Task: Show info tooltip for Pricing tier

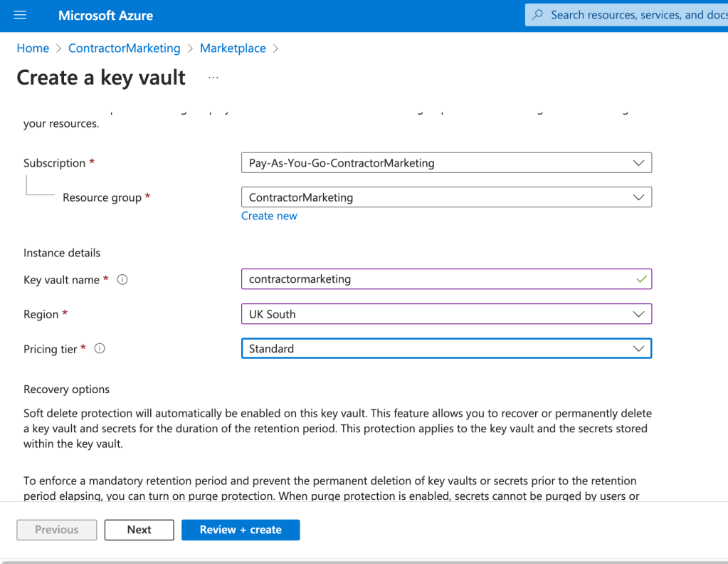Action: point(100,348)
